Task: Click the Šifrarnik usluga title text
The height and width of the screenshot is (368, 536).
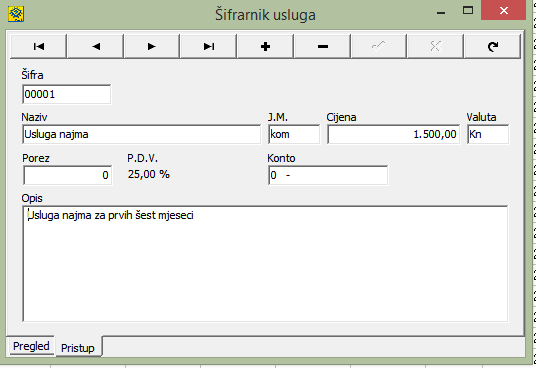Action: click(x=265, y=15)
